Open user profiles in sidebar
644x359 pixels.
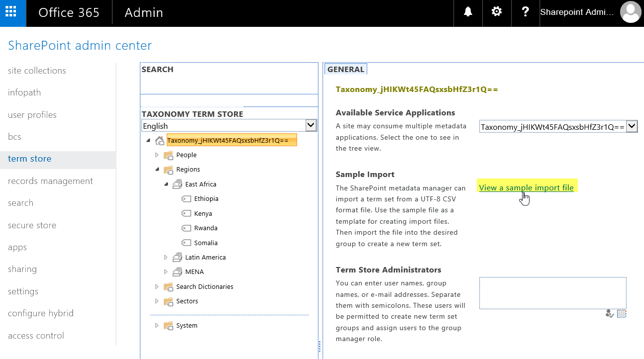point(32,115)
